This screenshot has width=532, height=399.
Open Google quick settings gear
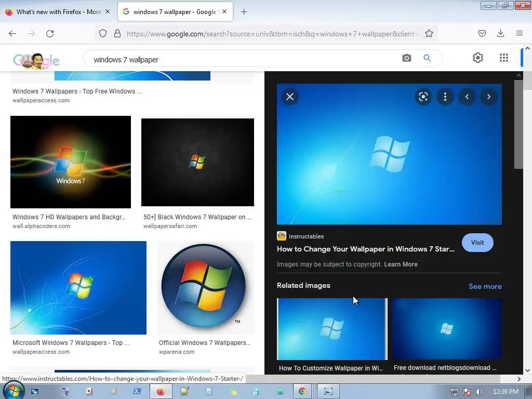pos(478,58)
